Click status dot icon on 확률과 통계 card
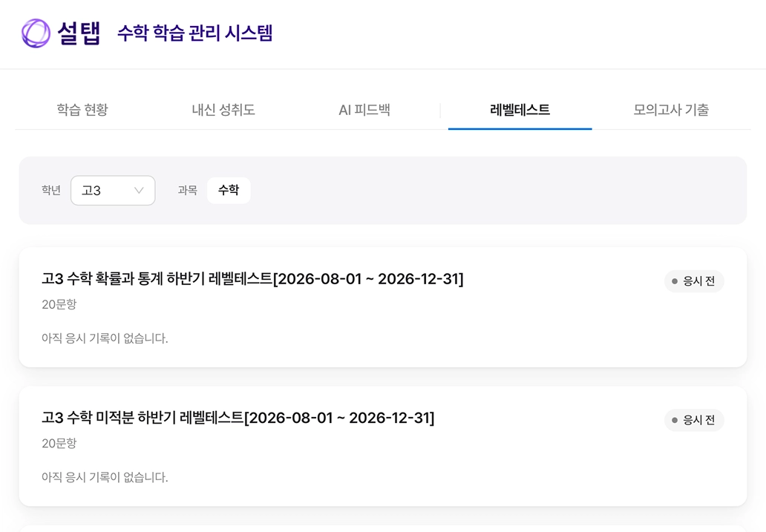Screen dimensions: 766x532 pyautogui.click(x=675, y=281)
